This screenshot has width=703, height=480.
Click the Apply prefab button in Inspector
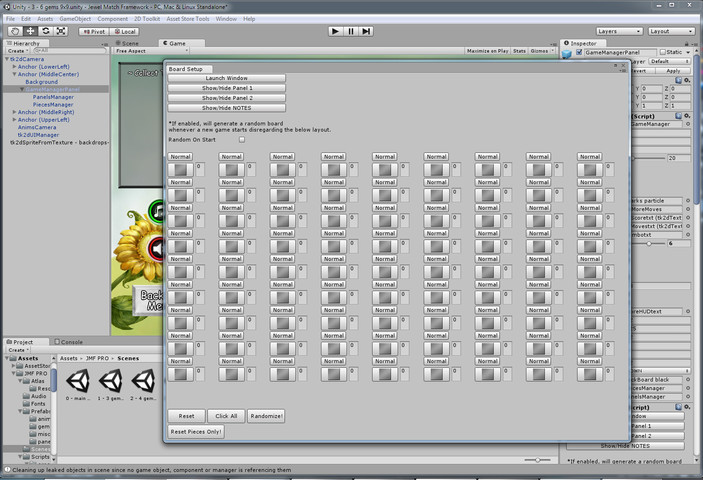click(x=673, y=71)
